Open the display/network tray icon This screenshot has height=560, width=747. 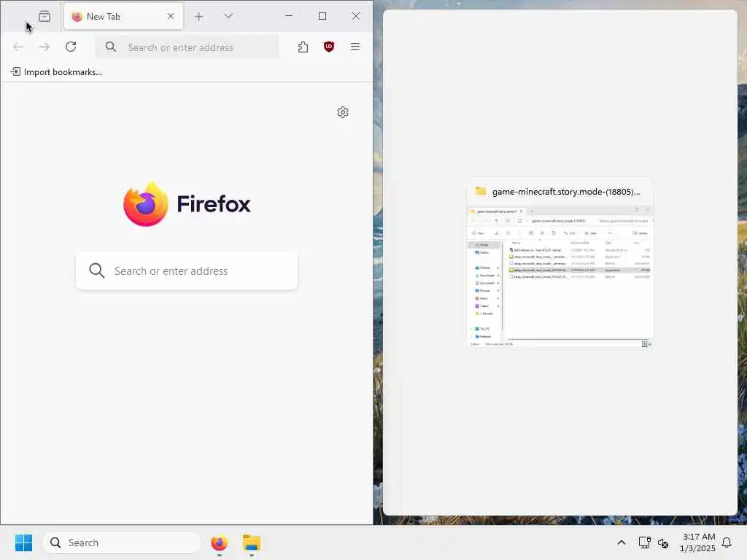(644, 542)
